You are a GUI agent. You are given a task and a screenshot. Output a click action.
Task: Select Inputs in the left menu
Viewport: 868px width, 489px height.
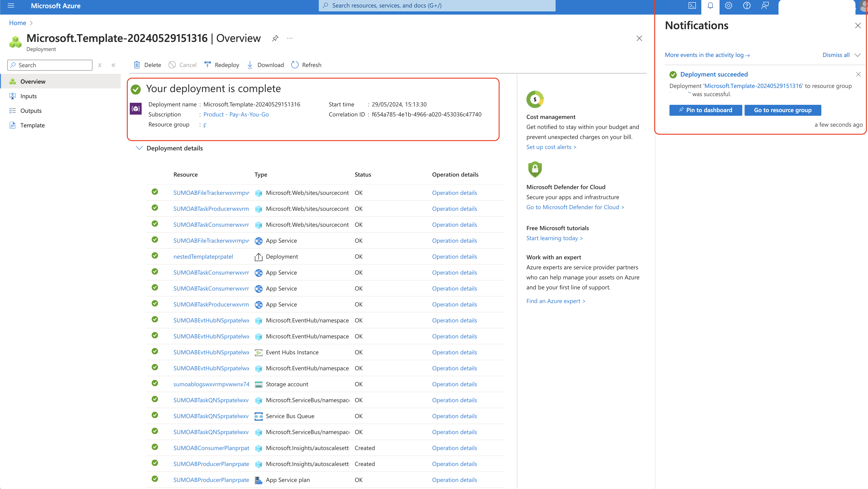[x=28, y=96]
